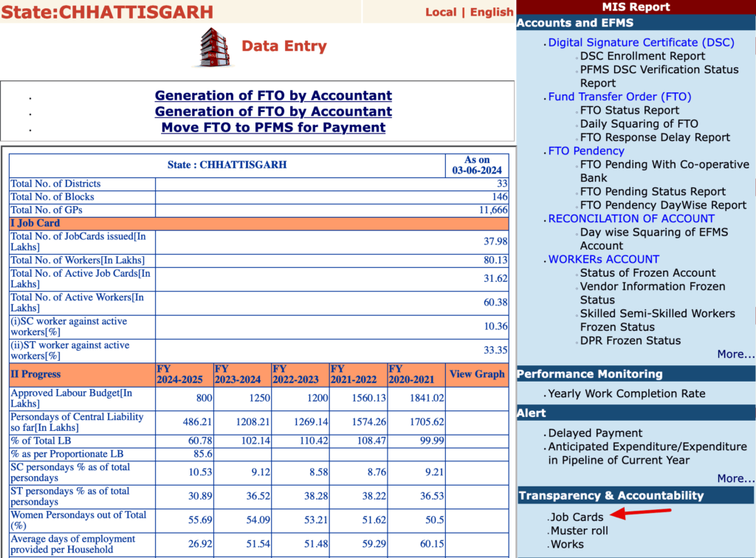The image size is (756, 558).
Task: Switch site language to Local
Action: tap(441, 12)
